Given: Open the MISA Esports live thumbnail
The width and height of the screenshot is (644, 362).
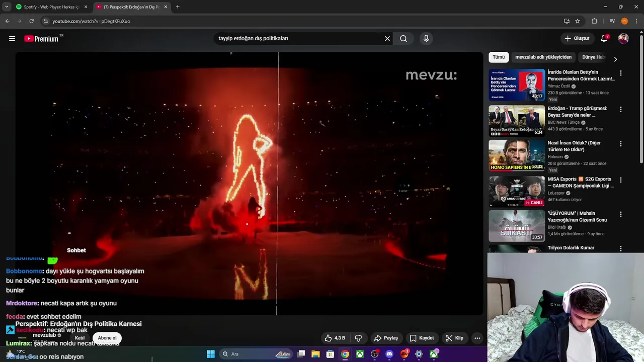Looking at the screenshot, I should pyautogui.click(x=517, y=191).
